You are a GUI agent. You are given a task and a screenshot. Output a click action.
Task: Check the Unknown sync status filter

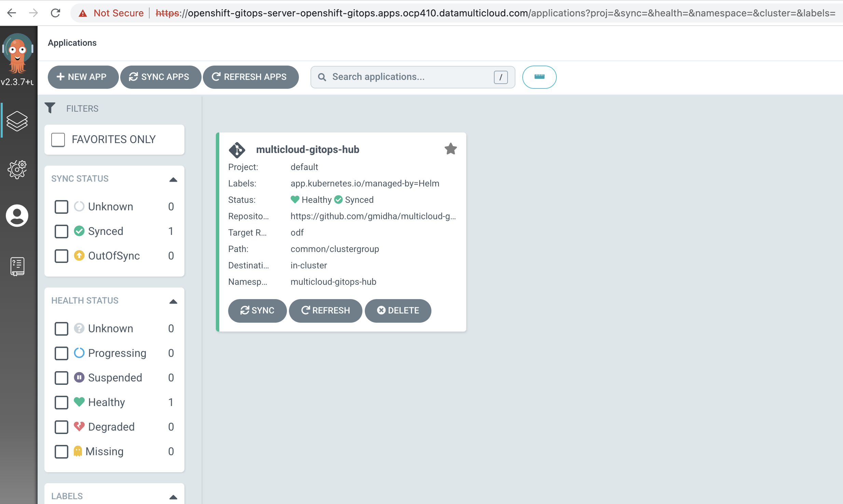tap(61, 207)
